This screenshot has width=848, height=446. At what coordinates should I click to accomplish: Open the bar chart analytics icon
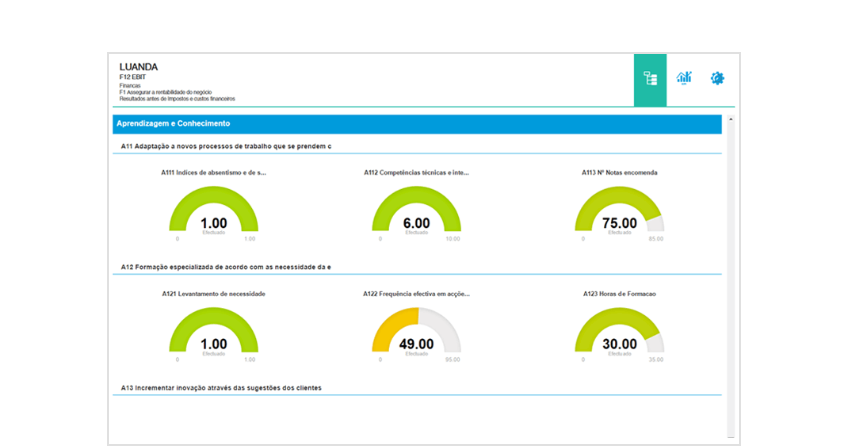pos(684,78)
